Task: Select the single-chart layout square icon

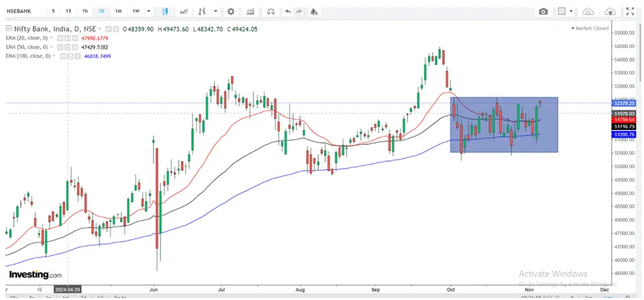Action: [x=561, y=12]
